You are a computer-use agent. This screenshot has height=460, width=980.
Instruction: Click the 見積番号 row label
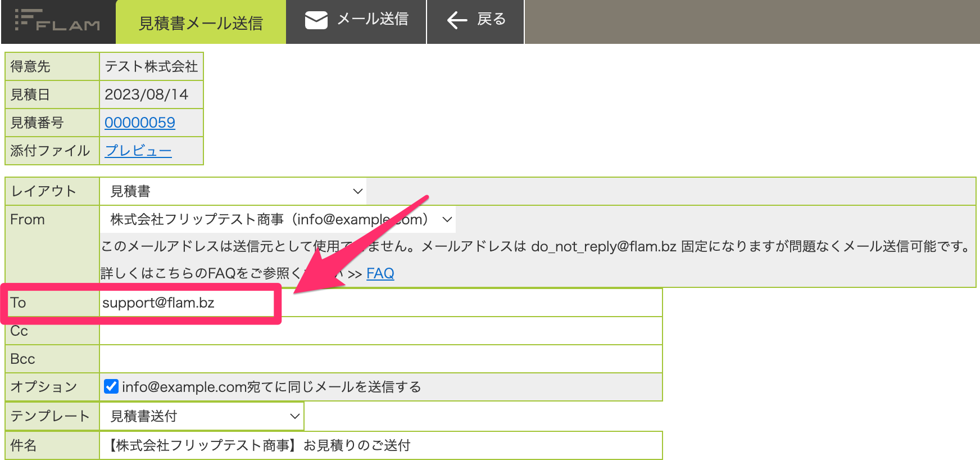(37, 123)
